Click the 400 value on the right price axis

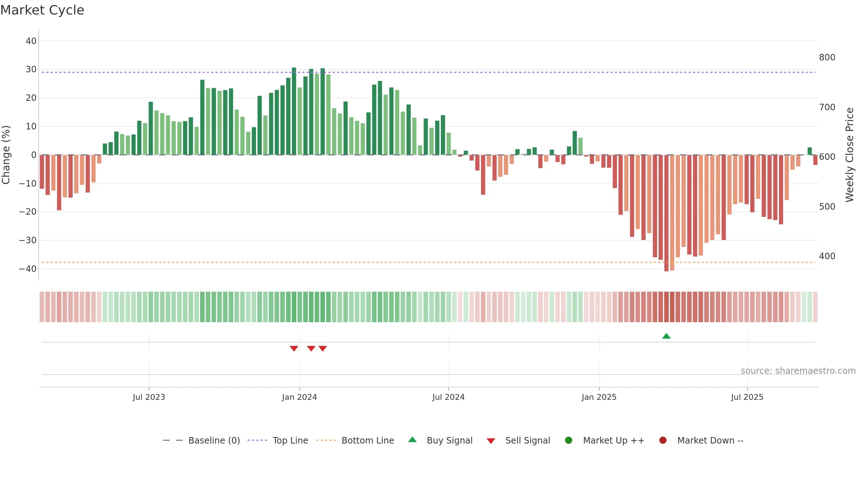tap(827, 256)
